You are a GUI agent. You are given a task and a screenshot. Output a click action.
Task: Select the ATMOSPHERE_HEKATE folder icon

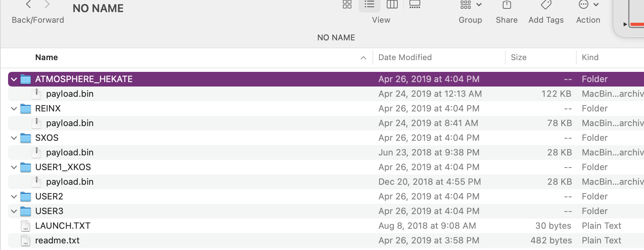point(26,79)
